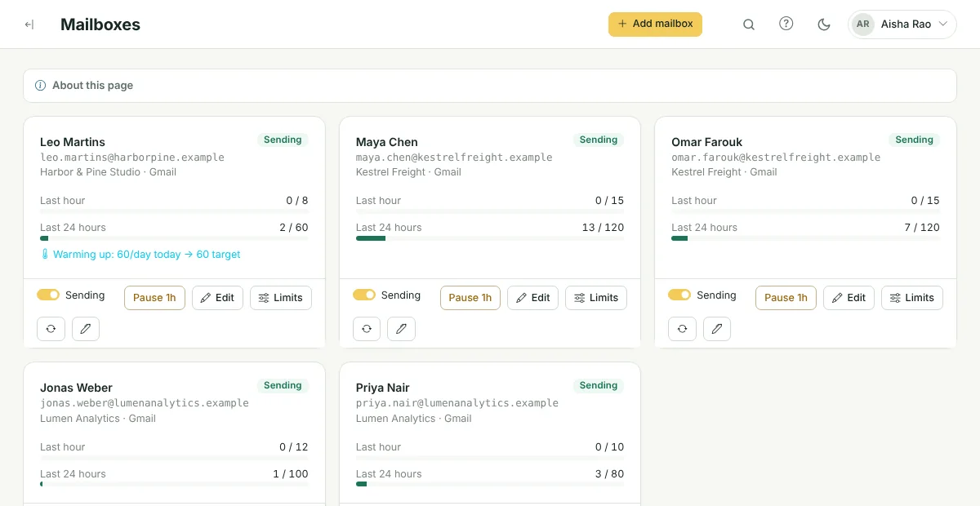Click the Warming up: 60/day today notice
980x506 pixels.
[140, 255]
